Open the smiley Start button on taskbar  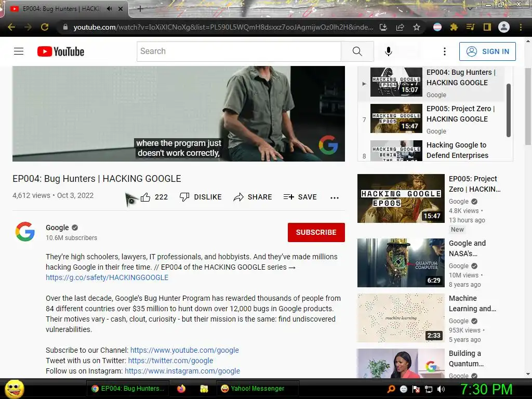pos(14,389)
